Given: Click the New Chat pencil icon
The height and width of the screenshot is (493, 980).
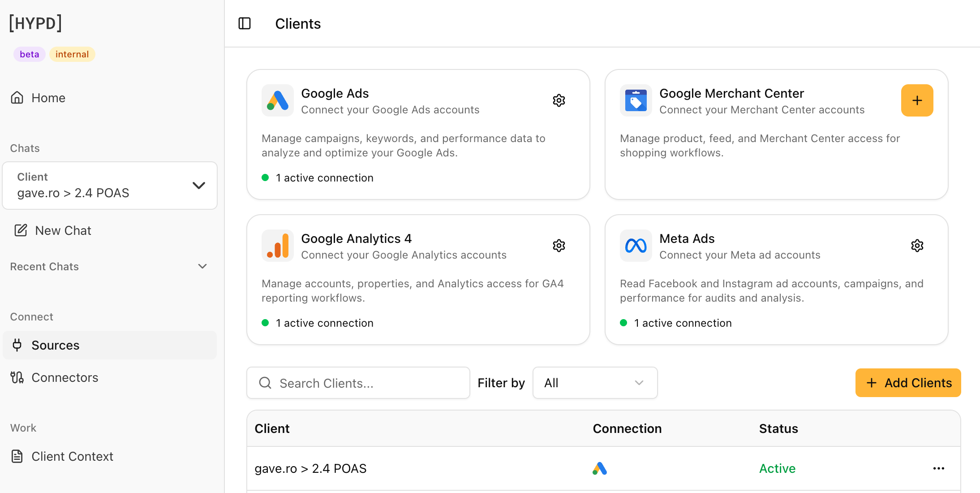Looking at the screenshot, I should [x=21, y=230].
